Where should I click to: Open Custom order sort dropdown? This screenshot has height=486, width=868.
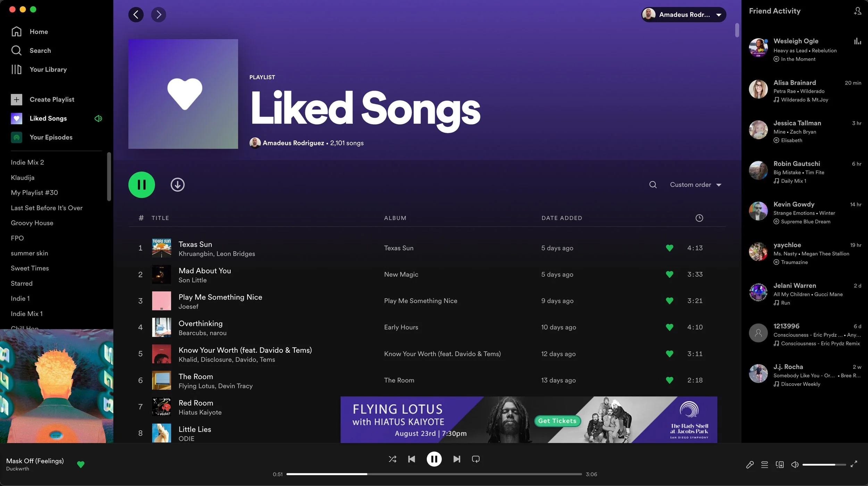tap(695, 185)
